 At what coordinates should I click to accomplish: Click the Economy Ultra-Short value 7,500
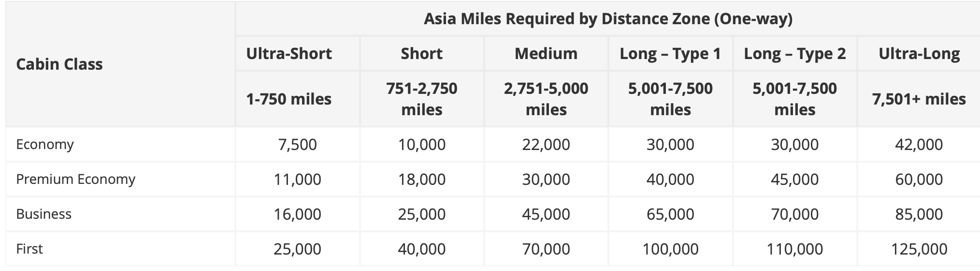click(x=298, y=145)
